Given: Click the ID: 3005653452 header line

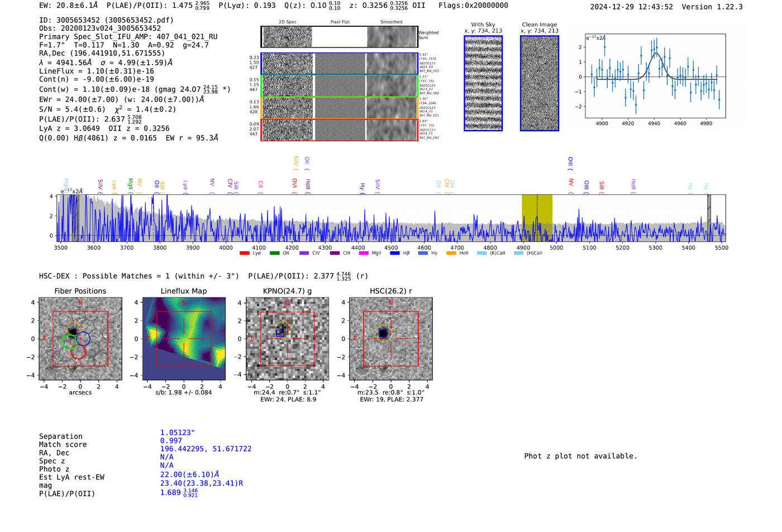Looking at the screenshot, I should click(x=106, y=20).
